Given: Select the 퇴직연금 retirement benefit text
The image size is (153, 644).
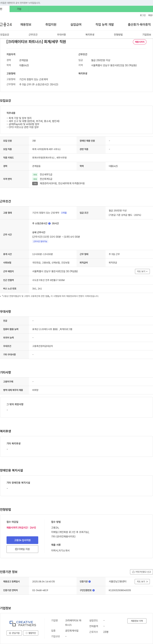Looking at the screenshot, I should [113, 263].
